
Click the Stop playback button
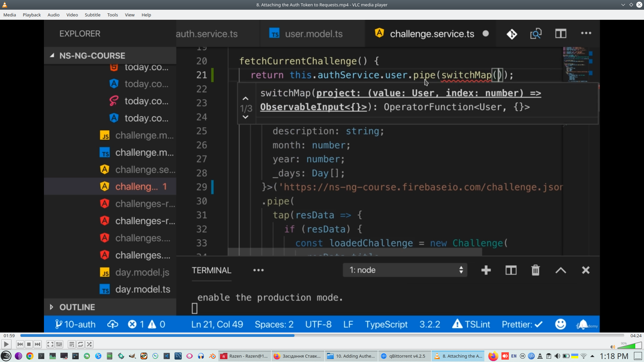29,344
